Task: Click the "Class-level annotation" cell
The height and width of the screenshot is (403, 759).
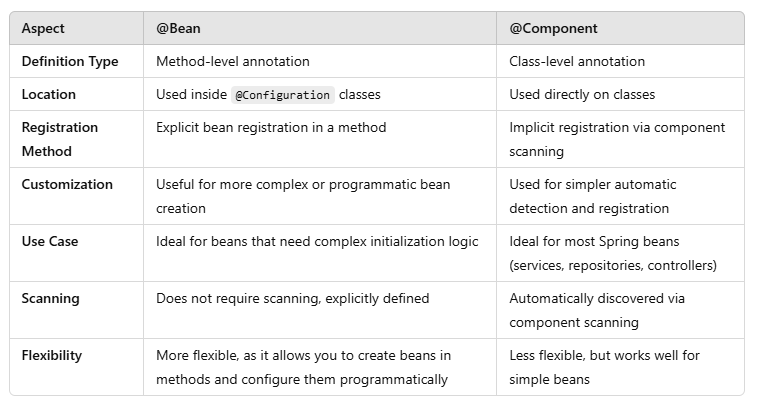Action: (577, 62)
